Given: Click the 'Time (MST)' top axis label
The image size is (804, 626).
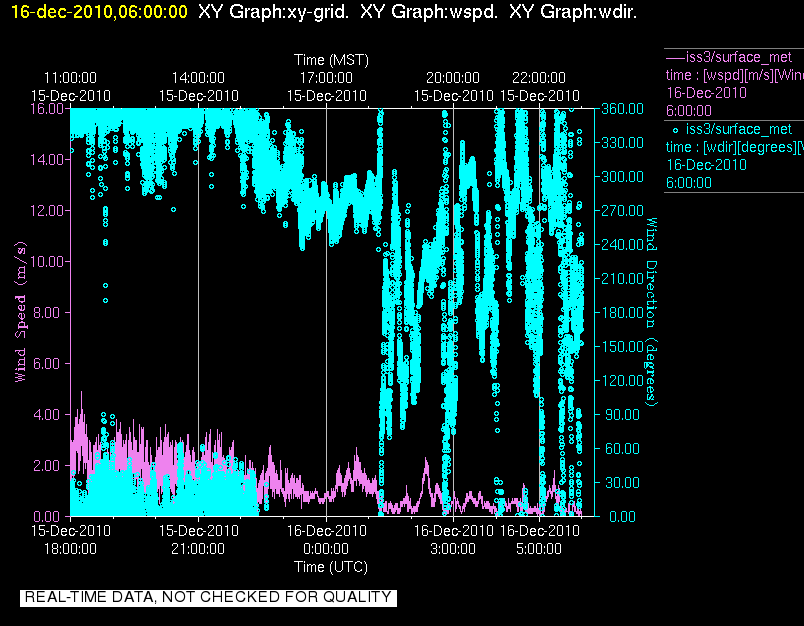Looking at the screenshot, I should click(x=331, y=60).
